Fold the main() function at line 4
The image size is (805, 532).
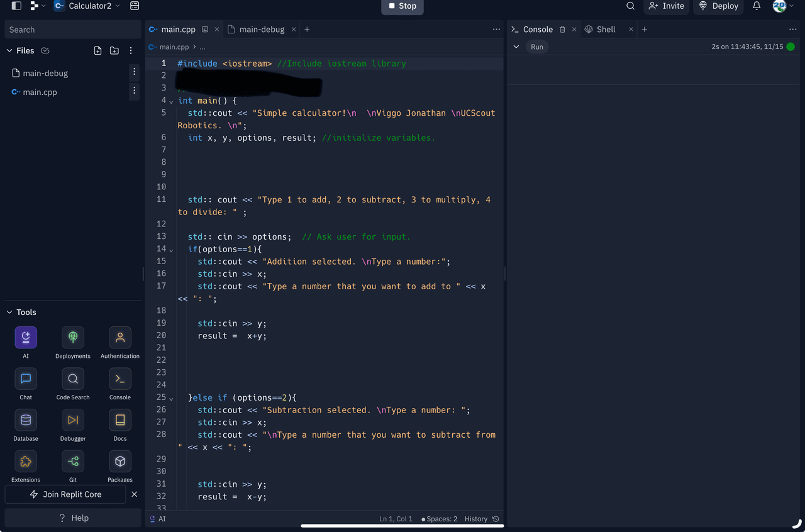[171, 102]
